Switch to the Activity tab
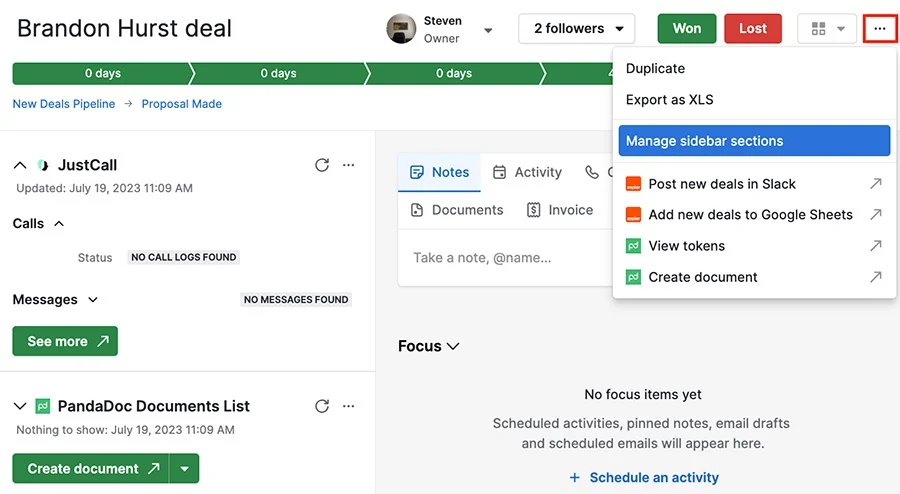 pos(527,172)
